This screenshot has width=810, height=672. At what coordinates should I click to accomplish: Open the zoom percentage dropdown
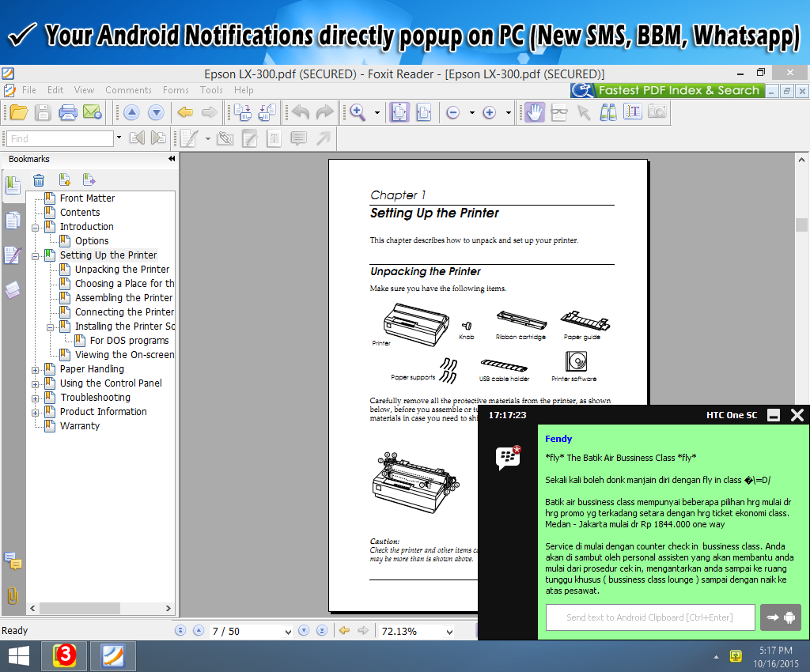449,631
